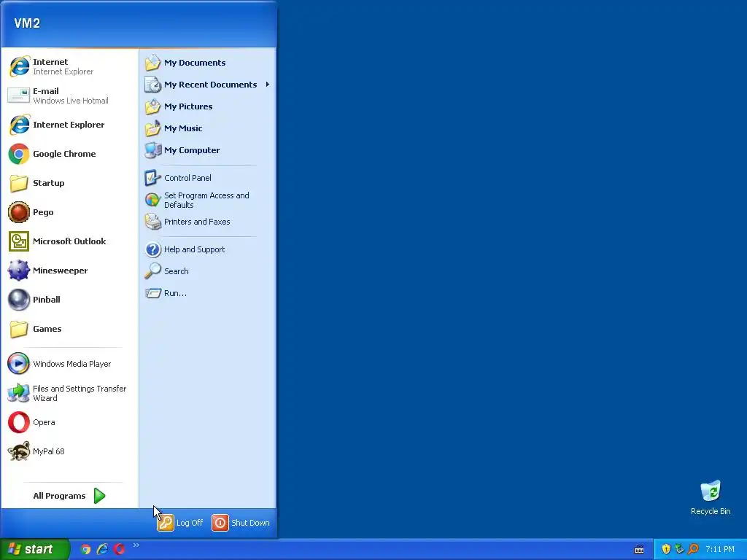Open Printers and Faxes

pos(208,222)
